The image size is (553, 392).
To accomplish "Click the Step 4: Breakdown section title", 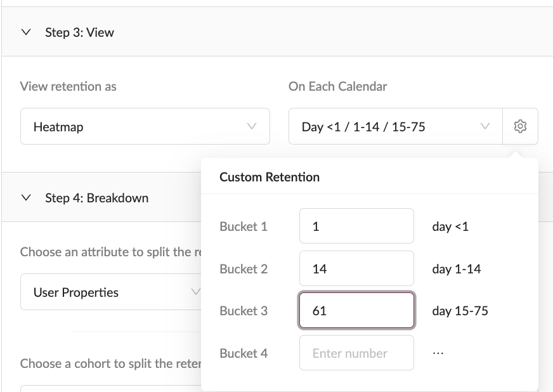I will [x=96, y=198].
